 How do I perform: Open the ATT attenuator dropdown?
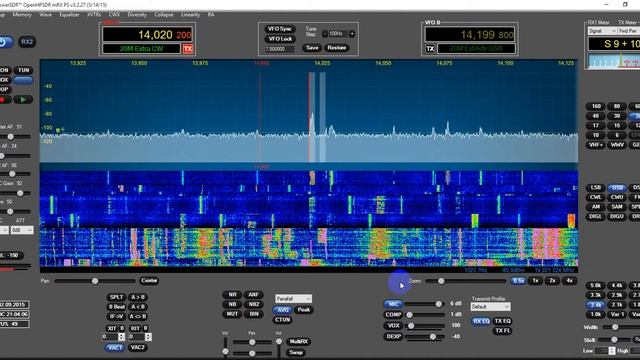click(x=22, y=231)
